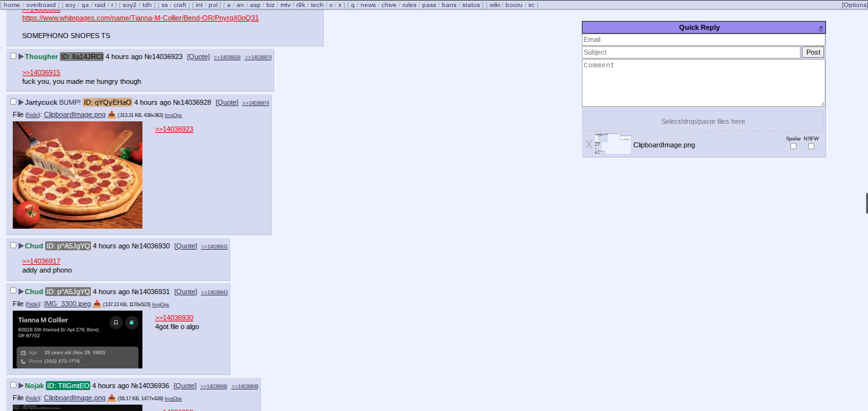Download the file attached to post №14036936

pyautogui.click(x=111, y=398)
